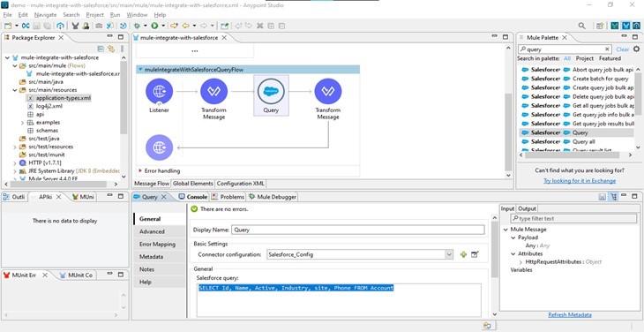Click the Last Edit Location yellow arrow
The width and height of the screenshot is (644, 332).
pyautogui.click(x=174, y=26)
